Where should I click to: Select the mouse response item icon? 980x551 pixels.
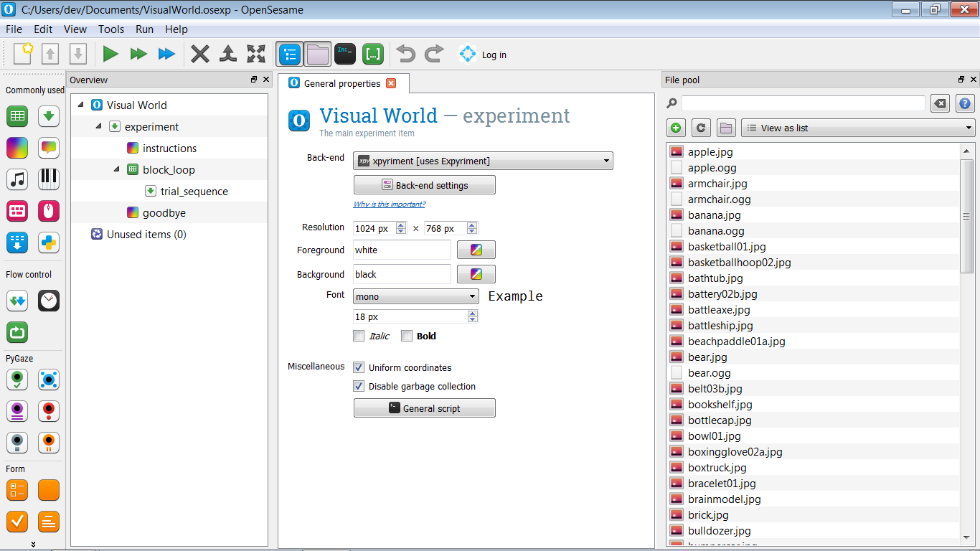(49, 211)
